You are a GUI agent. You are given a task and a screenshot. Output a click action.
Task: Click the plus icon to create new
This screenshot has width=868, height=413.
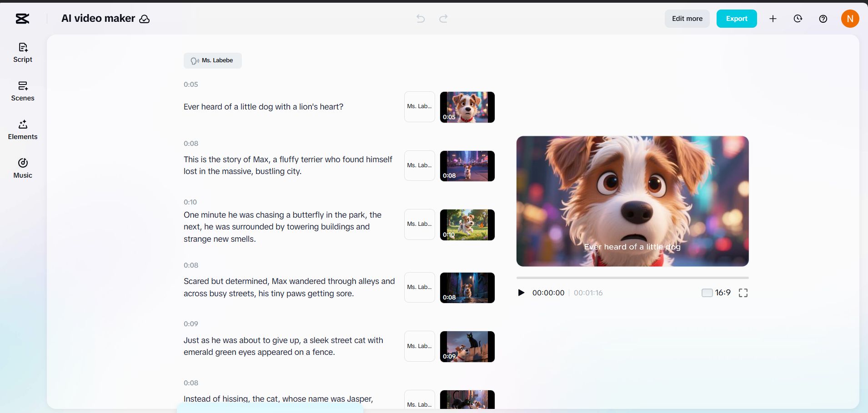tap(773, 19)
